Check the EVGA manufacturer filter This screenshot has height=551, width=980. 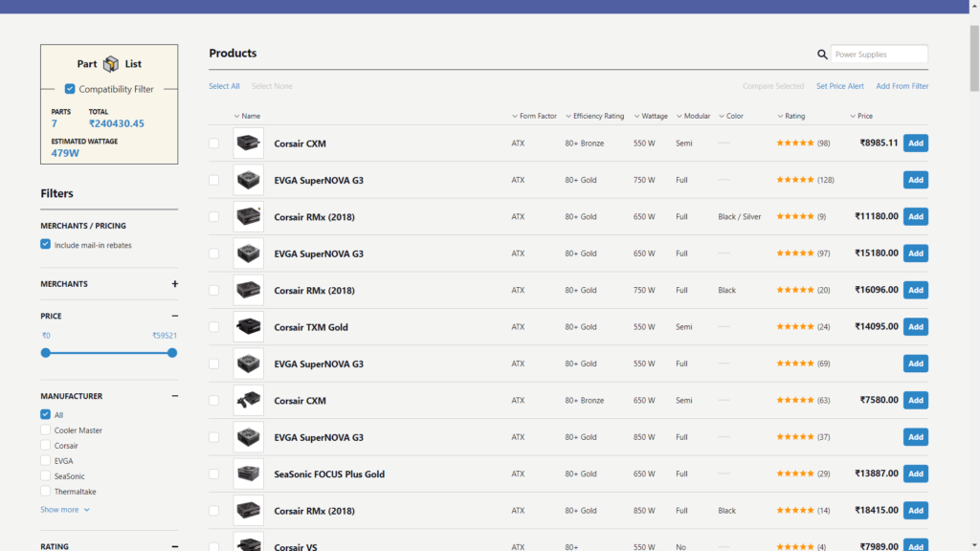pos(46,460)
